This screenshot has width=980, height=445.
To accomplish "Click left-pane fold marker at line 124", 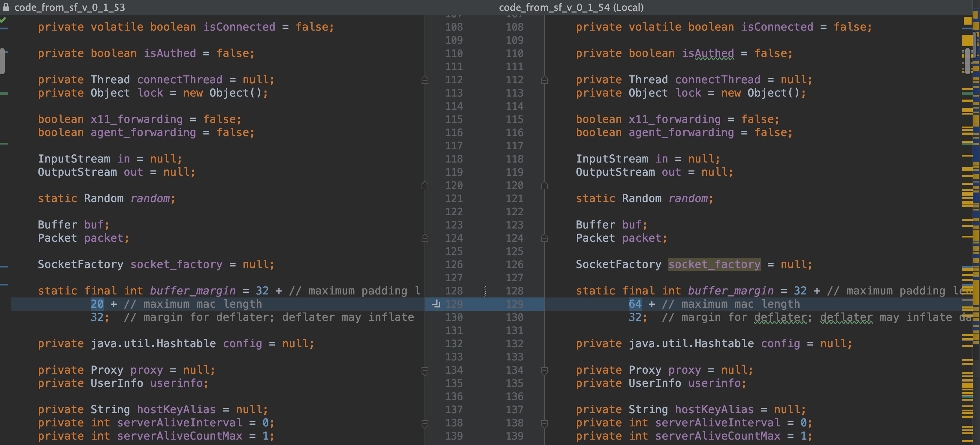I will (425, 238).
